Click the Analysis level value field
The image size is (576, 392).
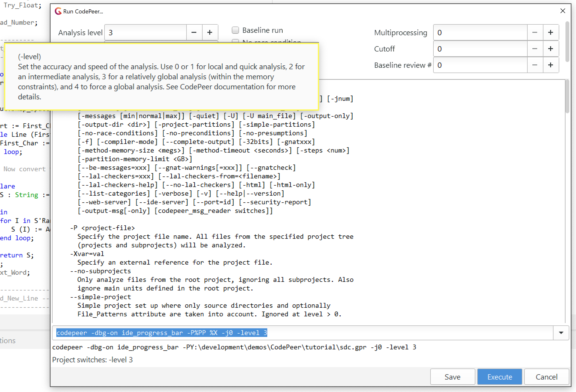[145, 32]
